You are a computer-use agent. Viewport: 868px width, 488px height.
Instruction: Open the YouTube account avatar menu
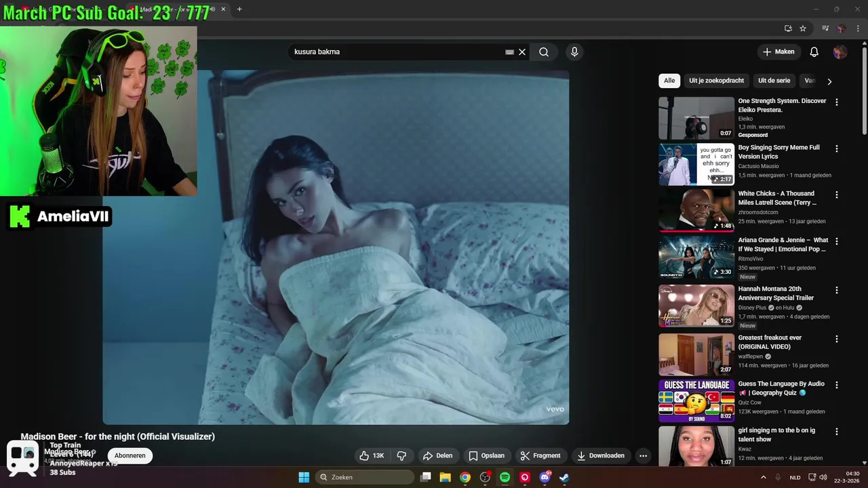pos(840,52)
